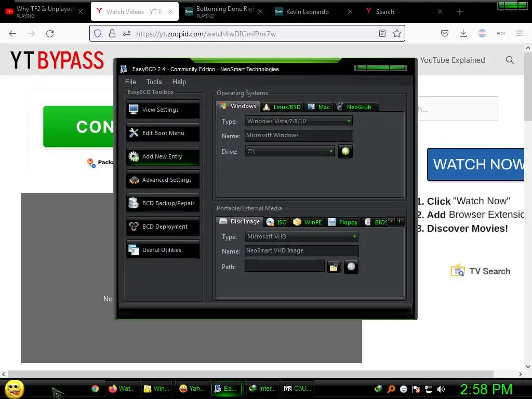532x399 pixels.
Task: Bookmark this page with star icon
Action: 396,33
